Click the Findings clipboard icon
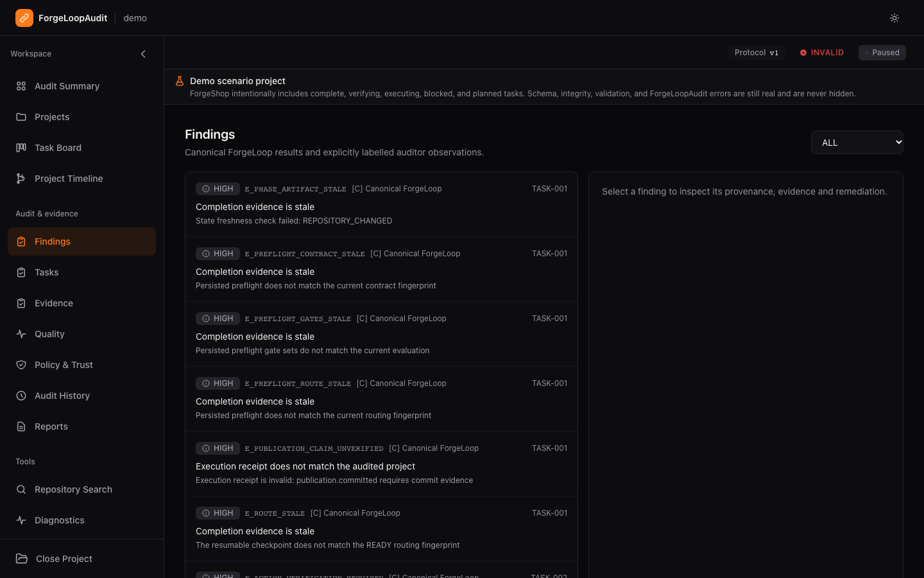The height and width of the screenshot is (578, 924). click(x=21, y=241)
